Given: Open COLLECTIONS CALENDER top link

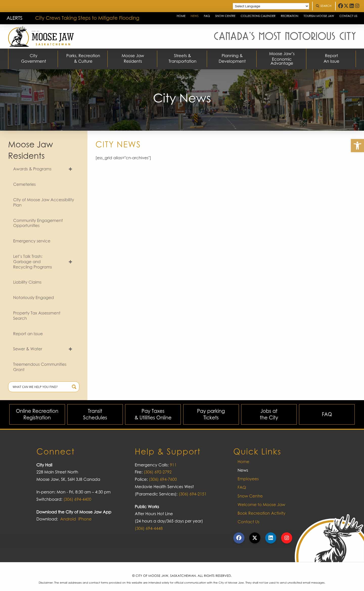Looking at the screenshot, I should [258, 16].
